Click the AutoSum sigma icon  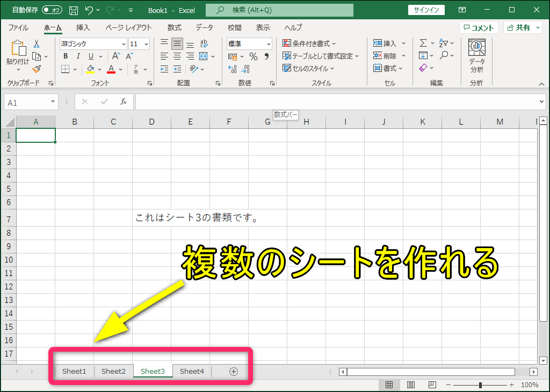pos(423,43)
